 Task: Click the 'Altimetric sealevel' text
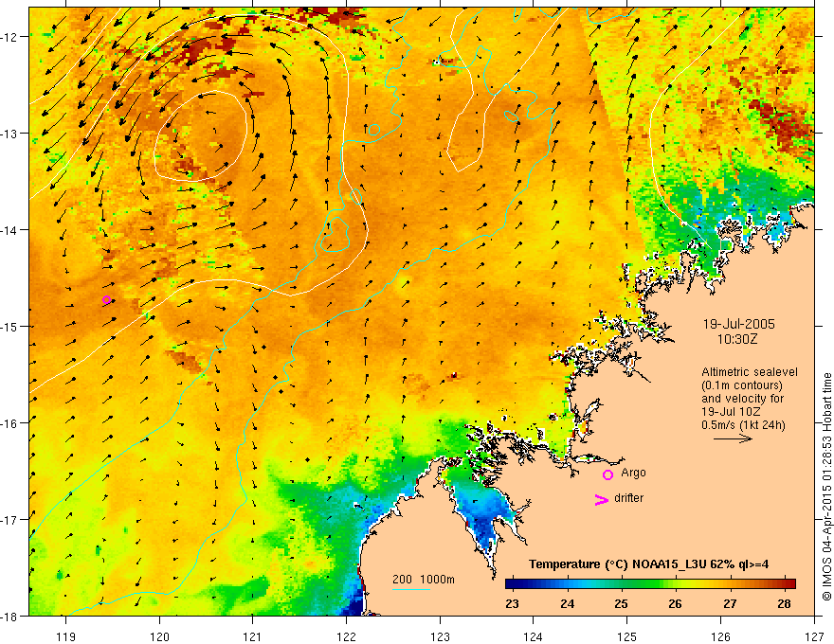point(750,372)
